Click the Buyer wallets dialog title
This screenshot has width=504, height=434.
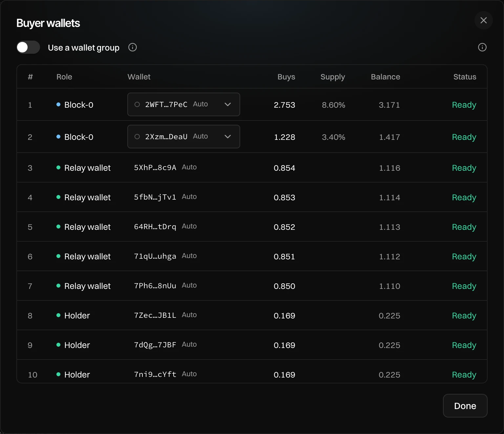click(x=48, y=23)
